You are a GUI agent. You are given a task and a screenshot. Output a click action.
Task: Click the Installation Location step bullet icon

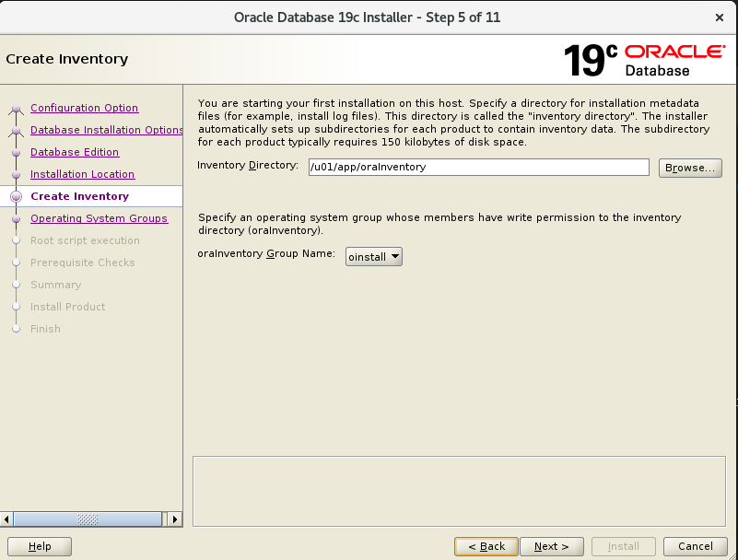tap(16, 175)
